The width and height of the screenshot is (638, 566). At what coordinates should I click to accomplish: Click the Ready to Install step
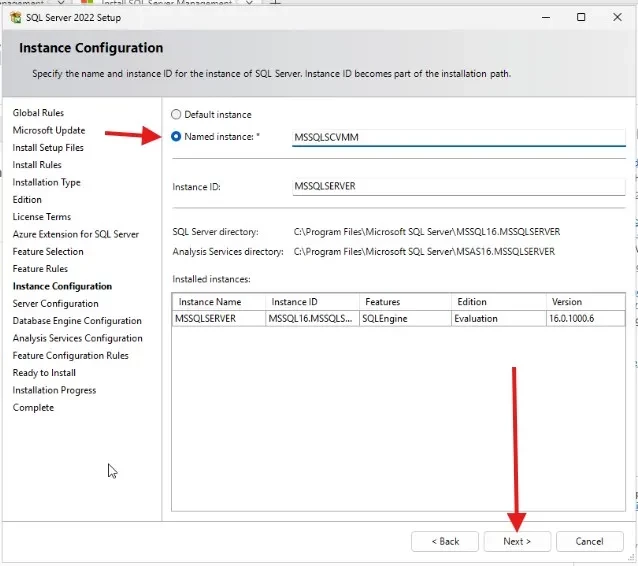[44, 373]
